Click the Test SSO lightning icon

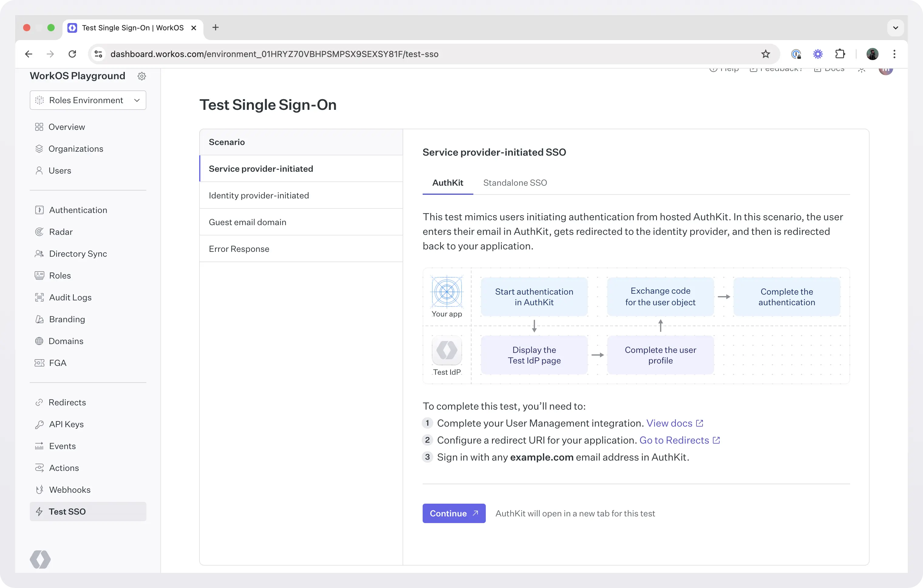pyautogui.click(x=39, y=511)
